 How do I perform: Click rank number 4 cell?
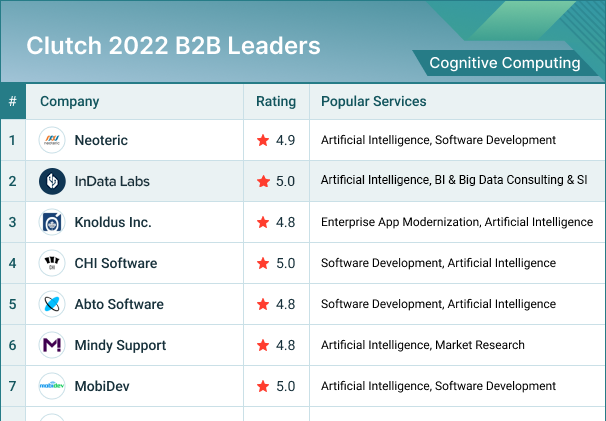click(x=13, y=263)
